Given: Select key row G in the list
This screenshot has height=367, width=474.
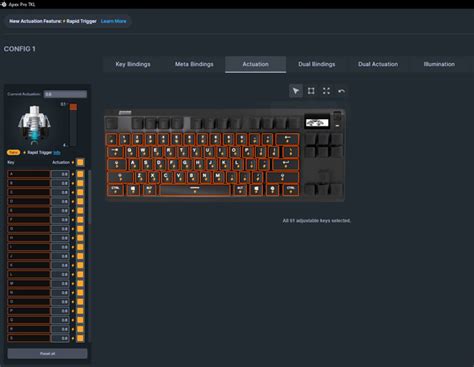Looking at the screenshot, I should (x=29, y=229).
